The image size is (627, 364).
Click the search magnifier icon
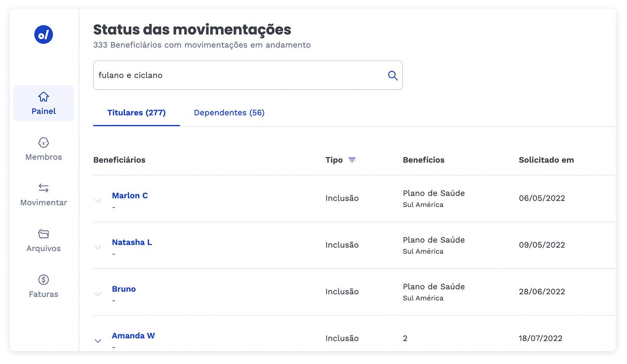tap(393, 76)
